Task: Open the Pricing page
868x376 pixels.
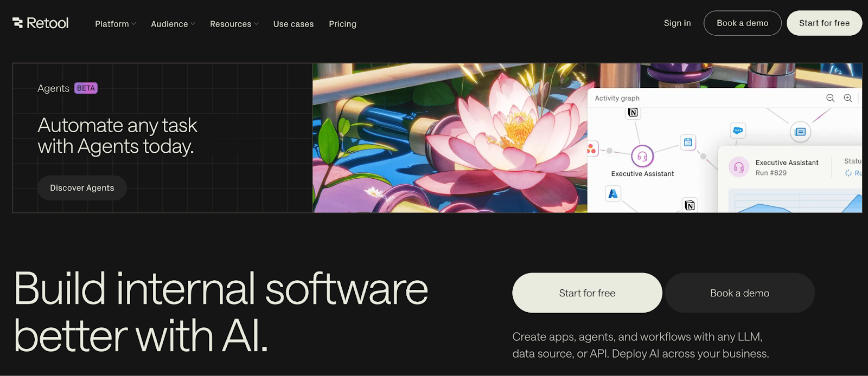Action: pos(342,24)
